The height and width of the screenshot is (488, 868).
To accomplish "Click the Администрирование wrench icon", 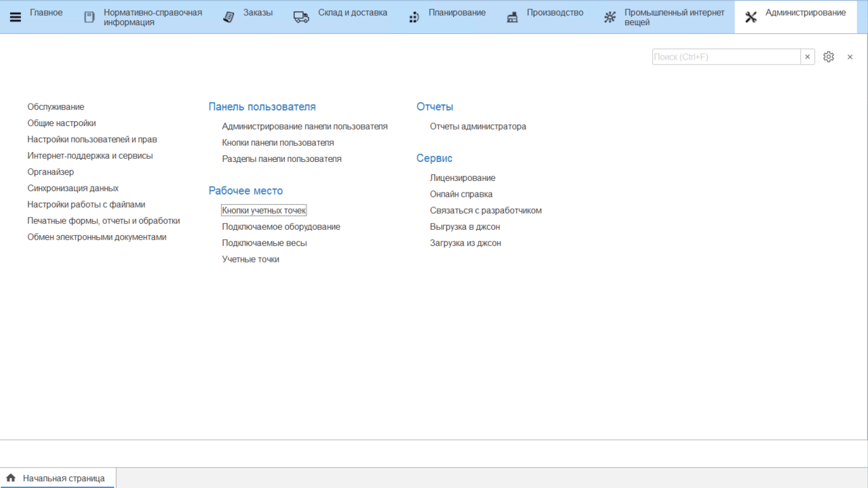I will point(751,17).
